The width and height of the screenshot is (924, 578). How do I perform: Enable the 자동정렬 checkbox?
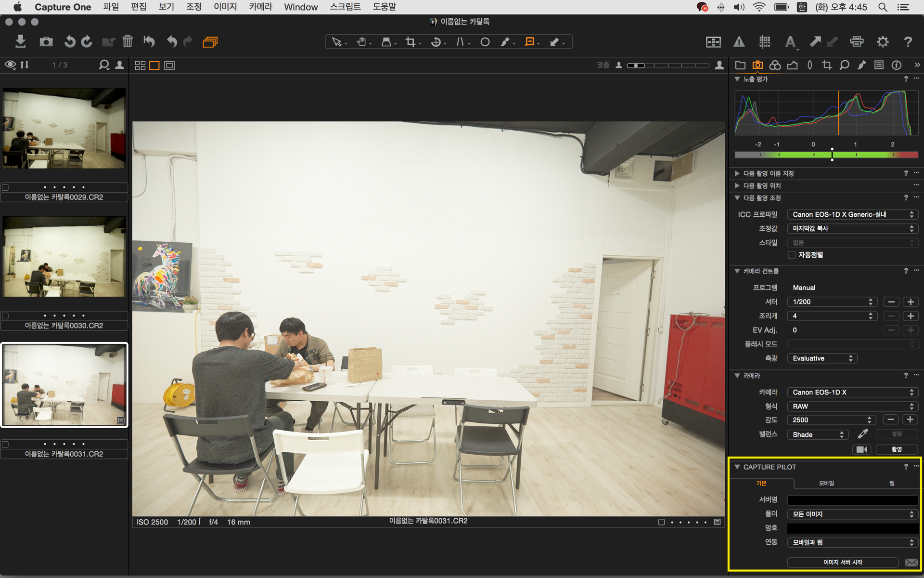[792, 255]
